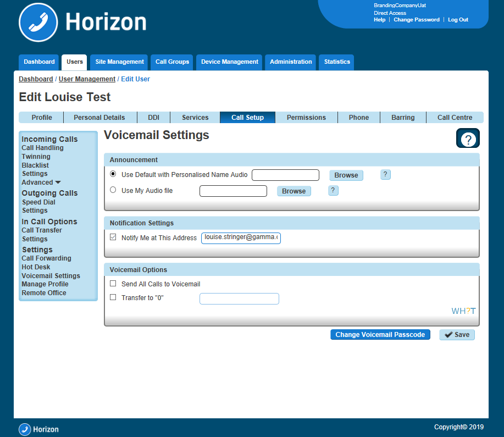
Task: Open Call Transfer in the sidebar
Action: 42,230
